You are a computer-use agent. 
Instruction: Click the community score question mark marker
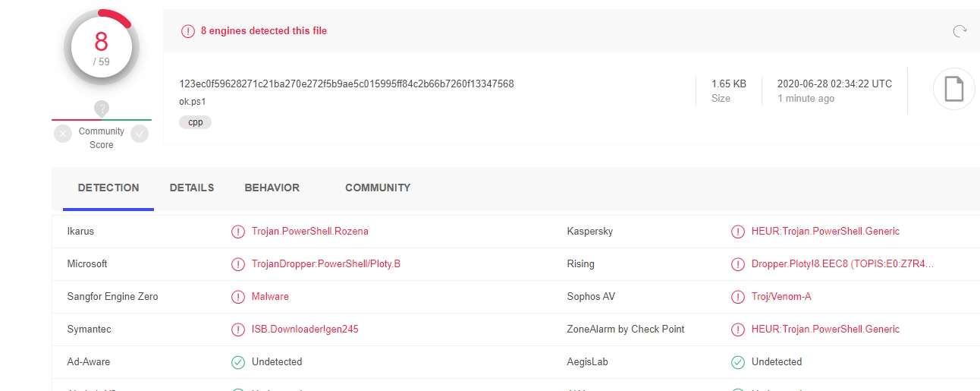point(102,109)
